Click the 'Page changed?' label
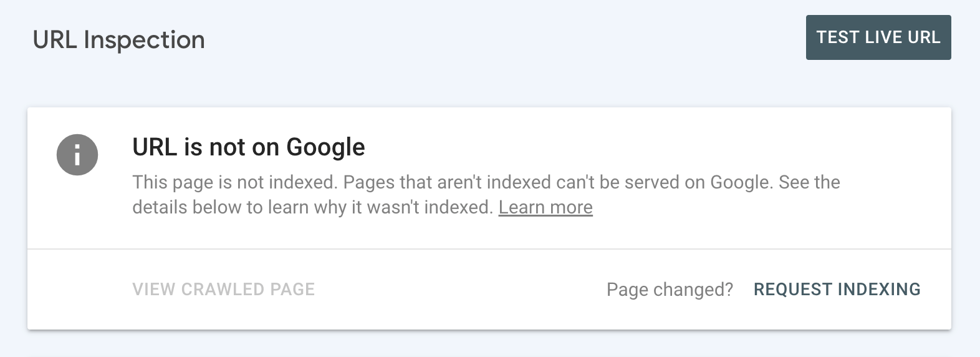Screen dimensions: 980x357 pos(670,290)
